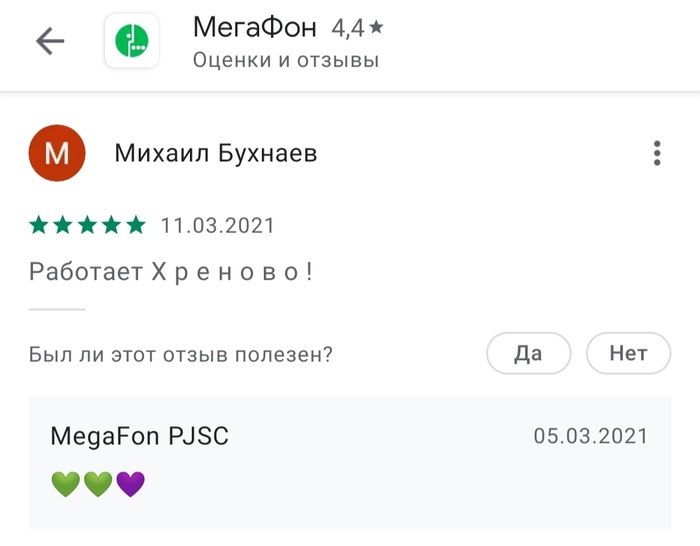Tap the Был ли этот отзыв полезен question

pyautogui.click(x=181, y=353)
